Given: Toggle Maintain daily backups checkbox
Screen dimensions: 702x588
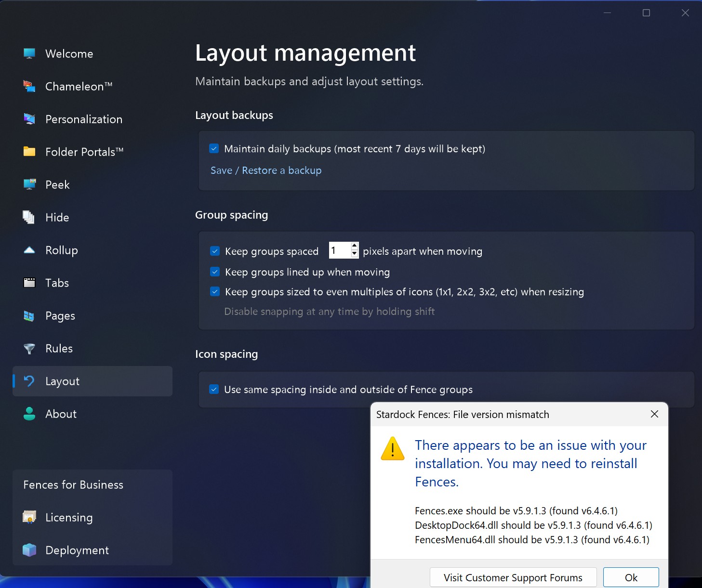Looking at the screenshot, I should coord(214,148).
